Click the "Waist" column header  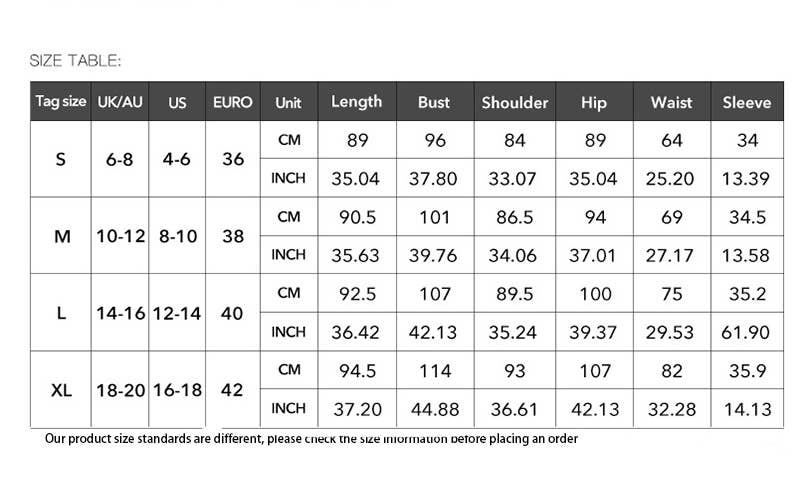point(671,102)
